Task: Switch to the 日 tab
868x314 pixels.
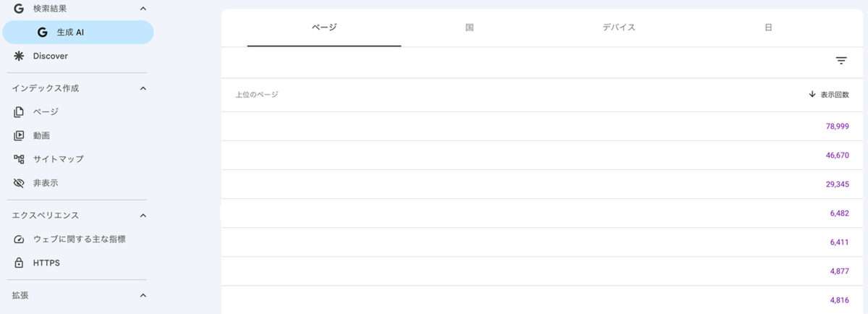Action: [x=767, y=27]
